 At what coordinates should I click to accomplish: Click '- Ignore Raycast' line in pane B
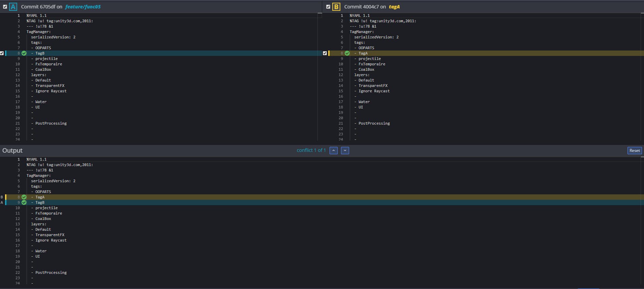[372, 91]
